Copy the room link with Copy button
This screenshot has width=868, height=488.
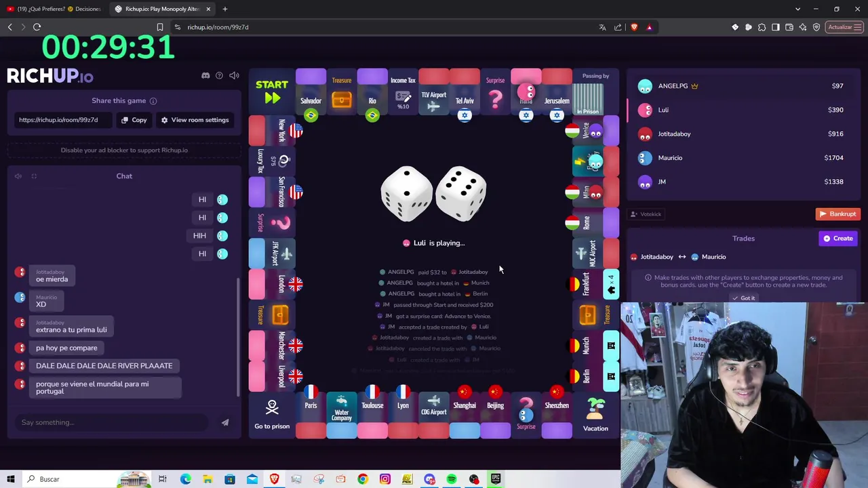coord(134,120)
